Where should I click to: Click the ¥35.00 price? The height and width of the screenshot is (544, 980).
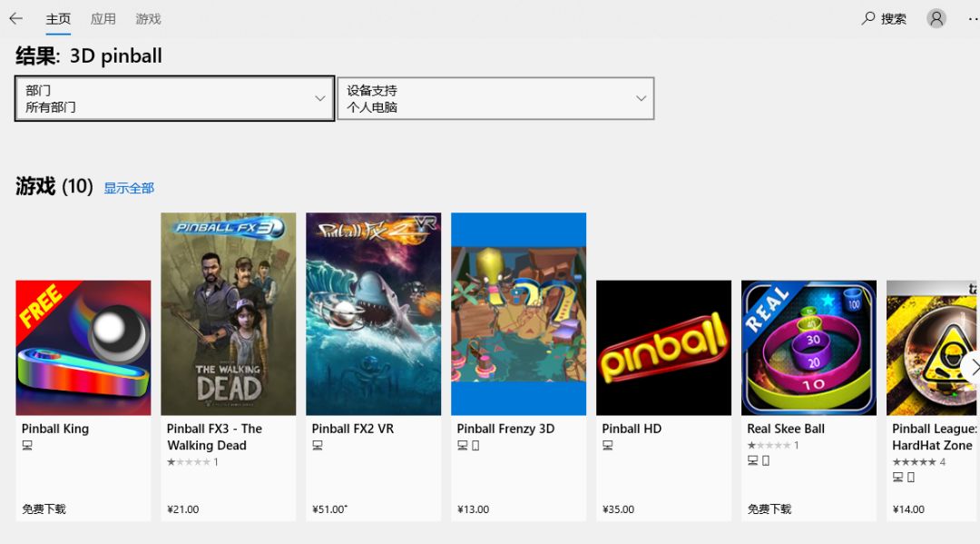[618, 509]
